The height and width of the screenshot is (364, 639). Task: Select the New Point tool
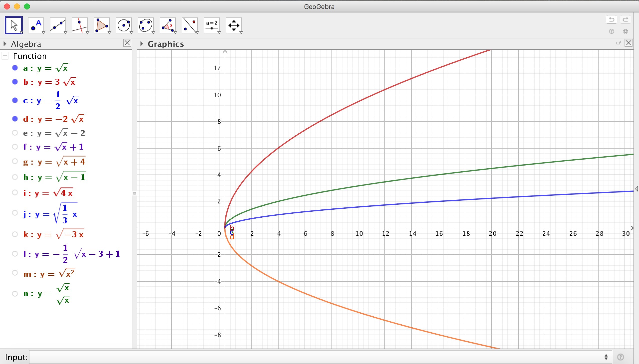click(36, 25)
